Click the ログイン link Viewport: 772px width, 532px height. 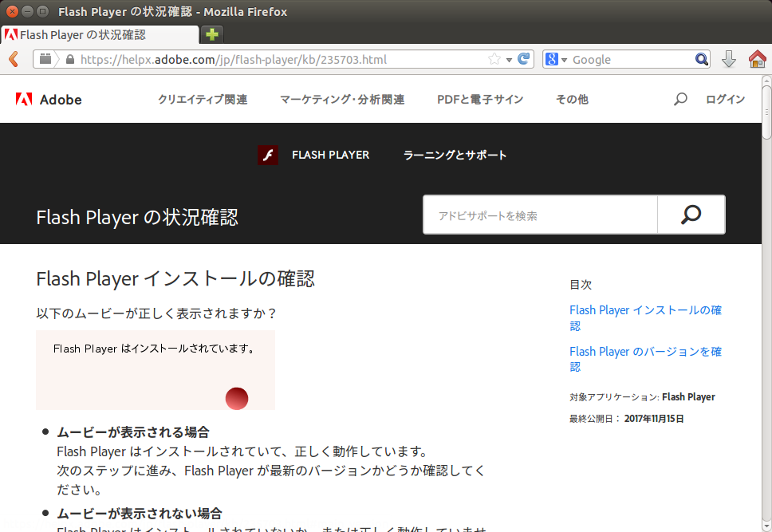click(x=725, y=100)
